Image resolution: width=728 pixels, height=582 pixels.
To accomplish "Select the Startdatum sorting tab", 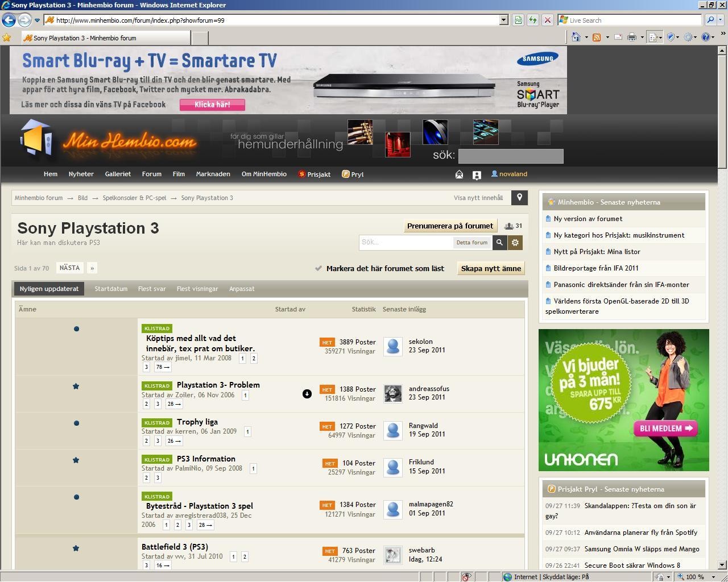I will [111, 289].
